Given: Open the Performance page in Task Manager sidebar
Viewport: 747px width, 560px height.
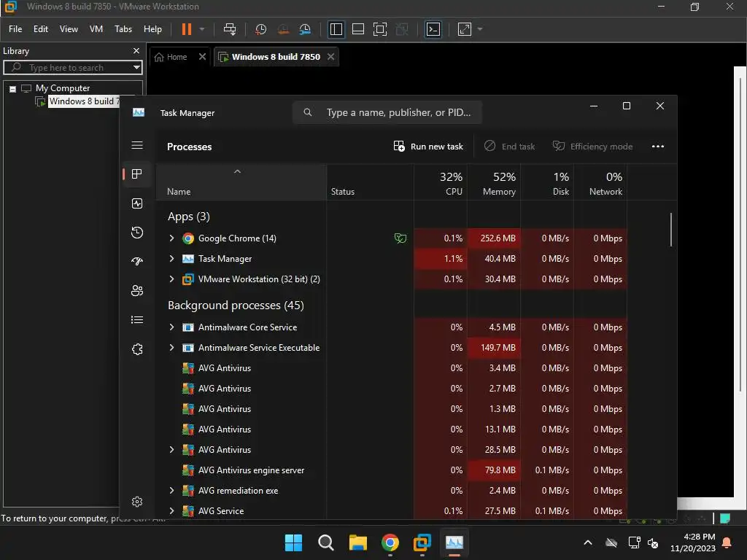Looking at the screenshot, I should pyautogui.click(x=137, y=204).
